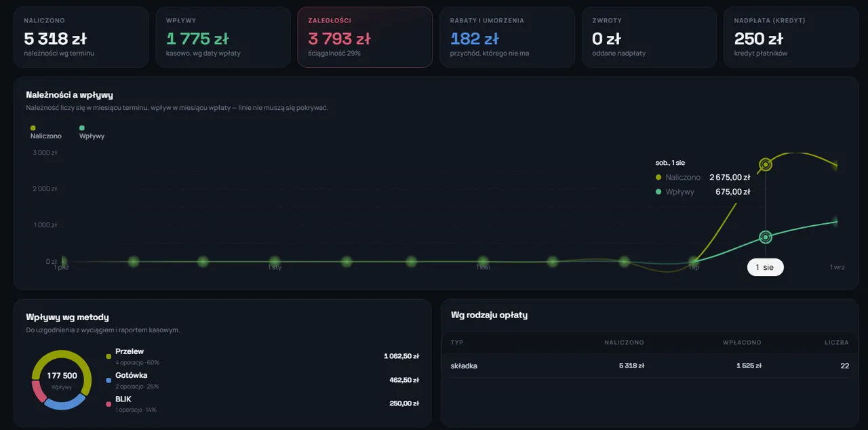Click the sob., 1 sie tooltip date

670,163
